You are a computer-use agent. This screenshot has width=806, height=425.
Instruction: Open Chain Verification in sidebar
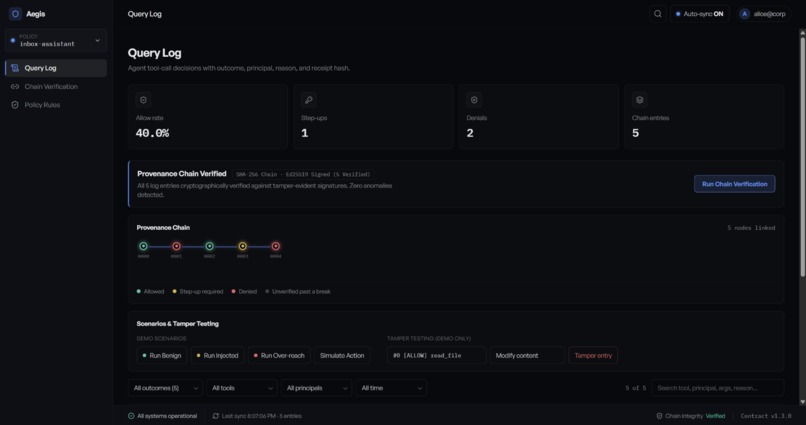(56, 86)
